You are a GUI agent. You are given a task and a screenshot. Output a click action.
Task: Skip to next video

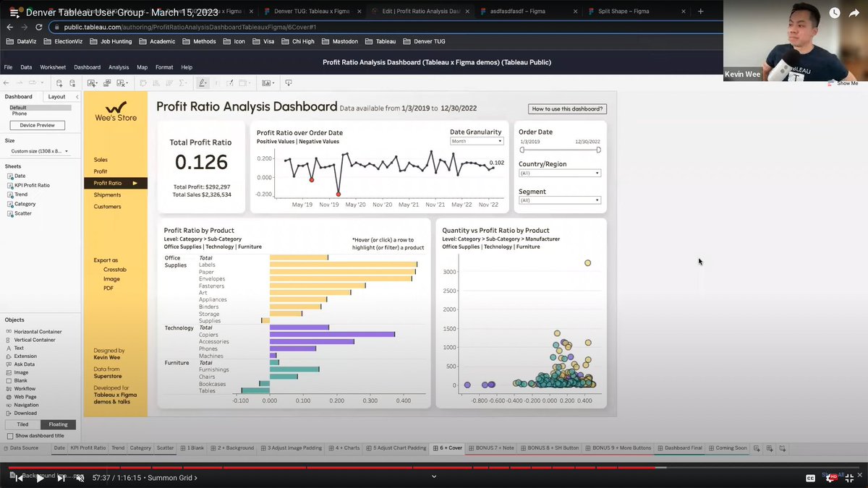[x=61, y=478]
